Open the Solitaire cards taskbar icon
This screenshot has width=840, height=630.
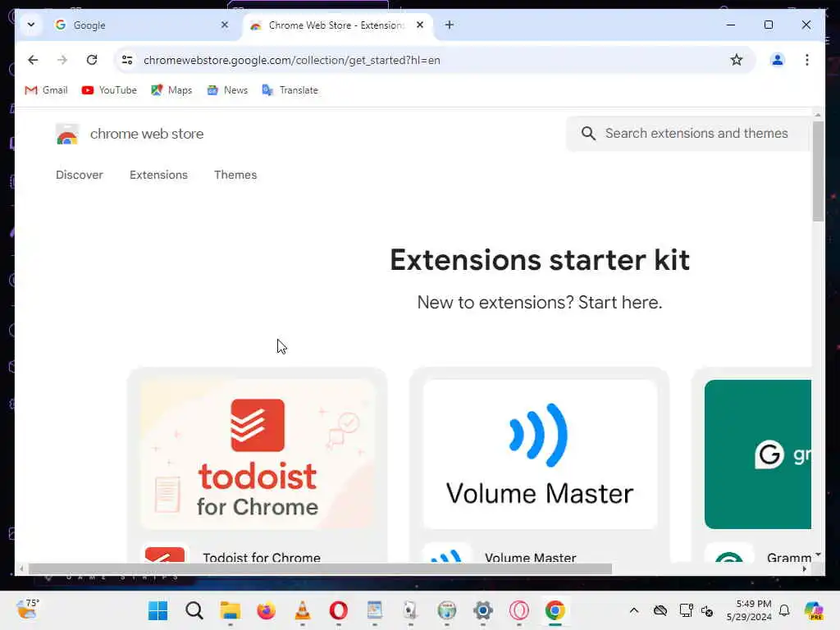click(x=410, y=610)
